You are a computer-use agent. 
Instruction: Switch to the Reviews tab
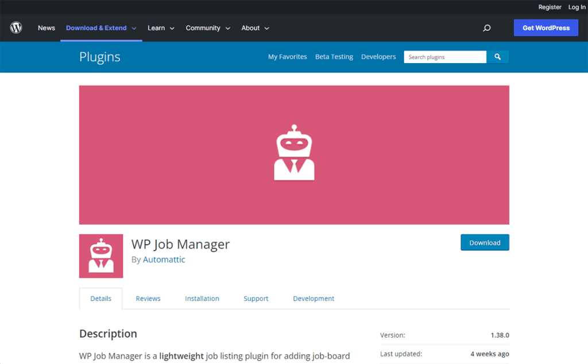click(x=148, y=299)
